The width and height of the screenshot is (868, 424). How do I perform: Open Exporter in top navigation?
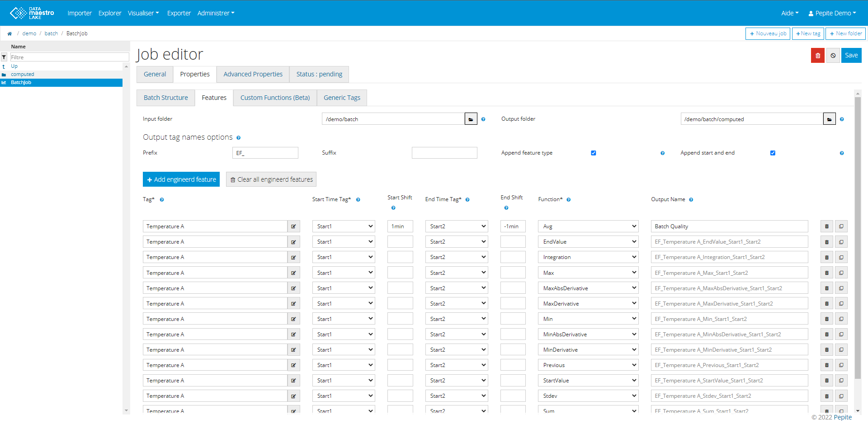179,13
